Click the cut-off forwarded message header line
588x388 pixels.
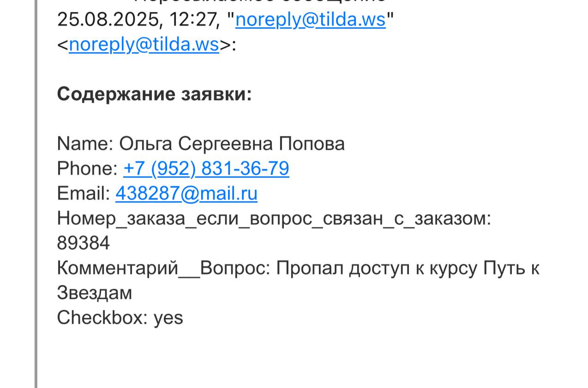coord(258,2)
